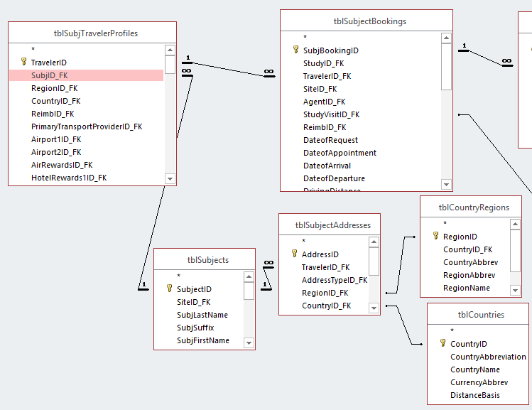The height and width of the screenshot is (410, 532).
Task: Click the tblSubjects scrollbar thumb
Action: coord(249,291)
